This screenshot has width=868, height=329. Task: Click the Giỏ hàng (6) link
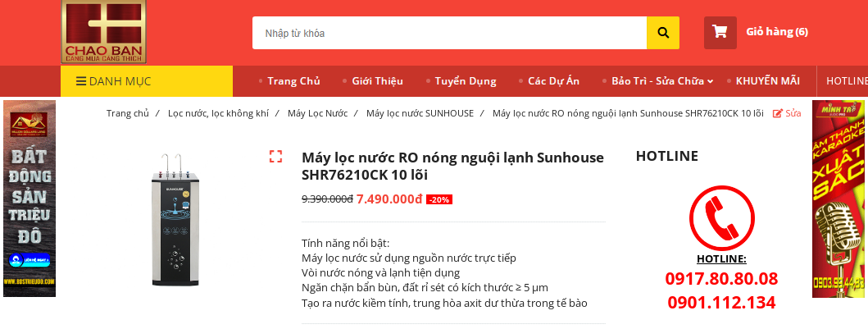pyautogui.click(x=776, y=32)
